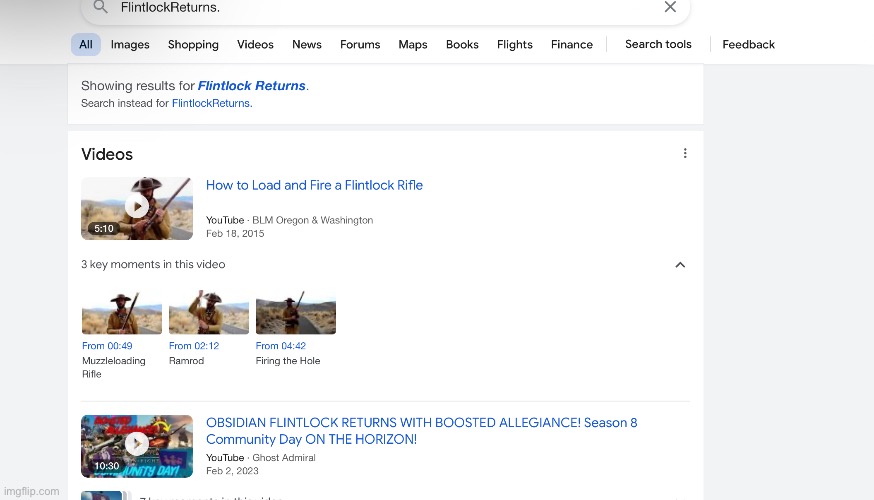Click the 'Feb 18, 2015' date text
The image size is (874, 500).
pos(235,234)
